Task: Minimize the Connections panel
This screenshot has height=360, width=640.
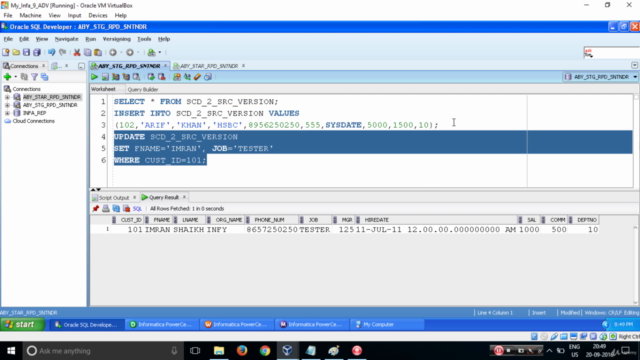Action: coord(81,66)
